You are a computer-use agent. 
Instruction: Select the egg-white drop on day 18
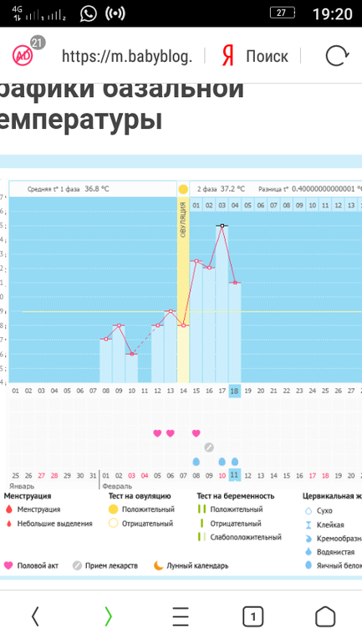[x=235, y=462]
